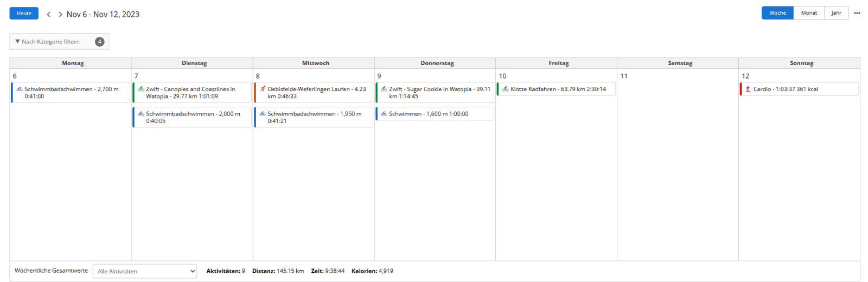The image size is (868, 282).
Task: Click the filter count badge showing 4
Action: [100, 42]
